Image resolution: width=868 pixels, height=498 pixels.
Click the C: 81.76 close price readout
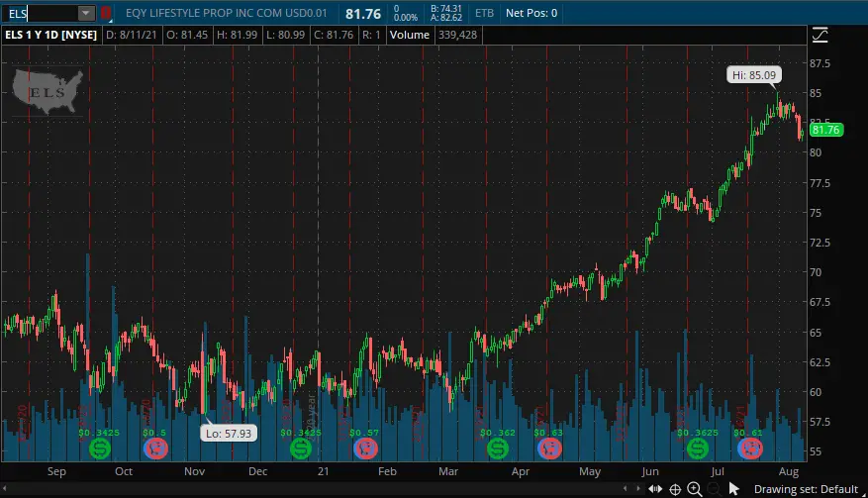coord(334,35)
